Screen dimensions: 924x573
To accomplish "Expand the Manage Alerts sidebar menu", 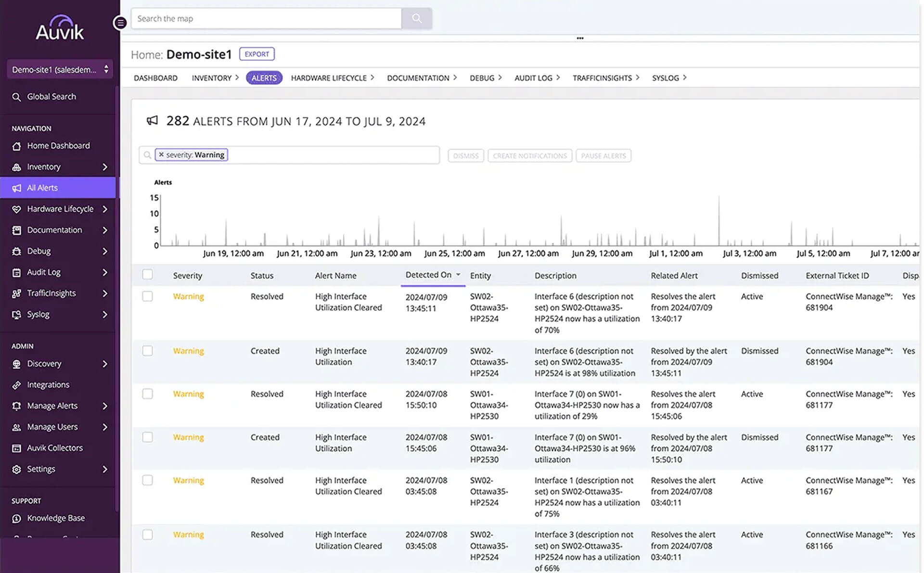I will [x=104, y=406].
